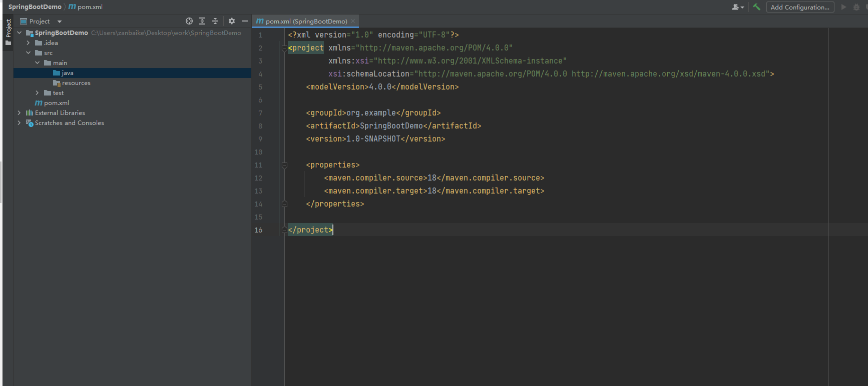Image resolution: width=868 pixels, height=386 pixels.
Task: Expand the External Libraries node
Action: (19, 113)
